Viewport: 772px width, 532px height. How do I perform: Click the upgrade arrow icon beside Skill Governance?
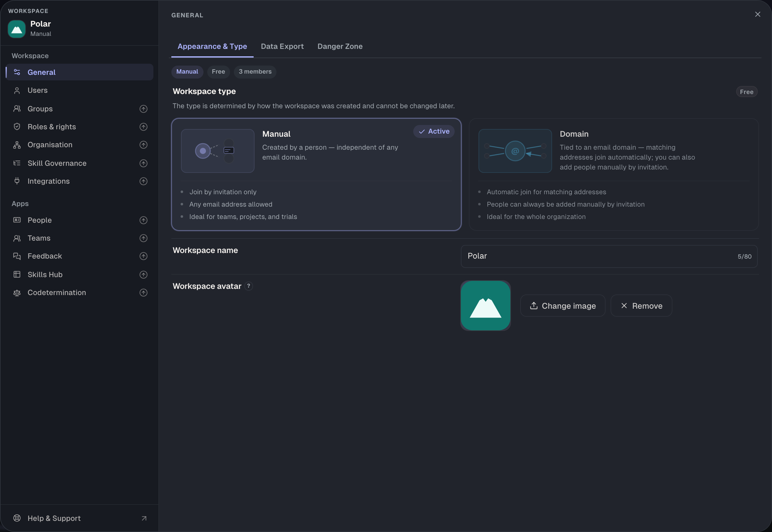click(x=143, y=163)
